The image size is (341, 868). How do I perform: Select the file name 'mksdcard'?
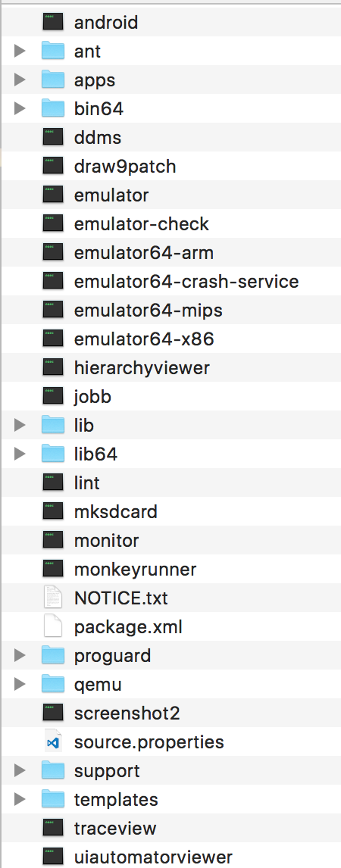[x=116, y=512]
